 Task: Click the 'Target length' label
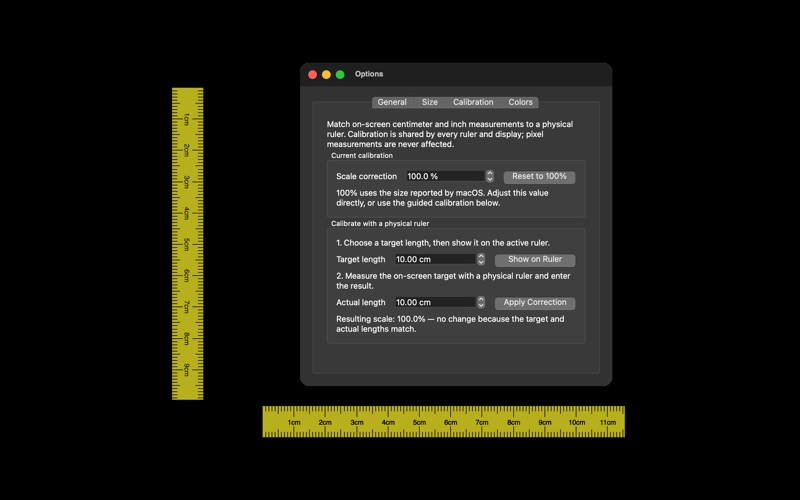point(361,259)
